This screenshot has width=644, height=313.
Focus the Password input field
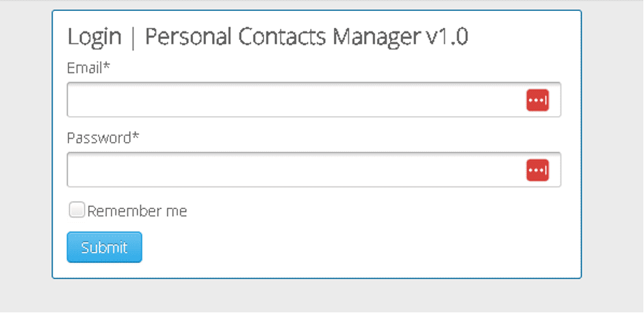(x=313, y=170)
